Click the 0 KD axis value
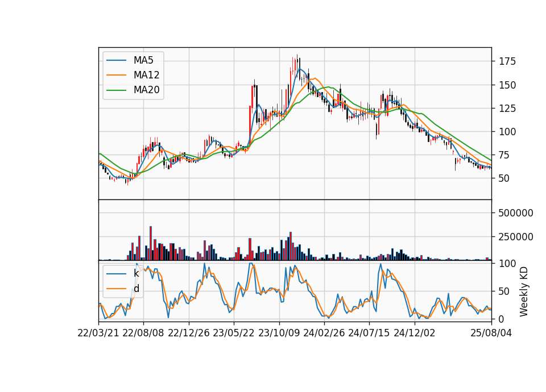Image resolution: width=546 pixels, height=392 pixels. coord(502,319)
